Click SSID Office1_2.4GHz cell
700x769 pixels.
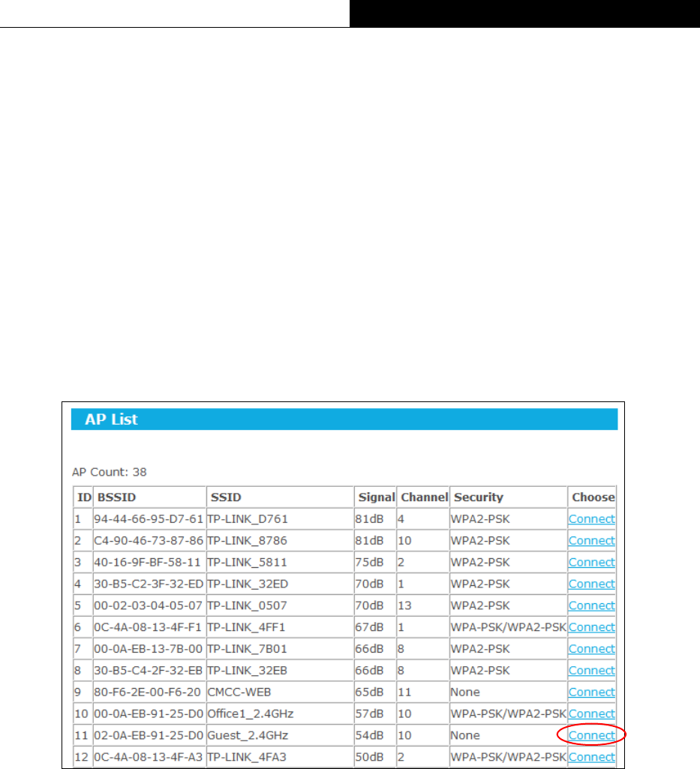(x=280, y=713)
